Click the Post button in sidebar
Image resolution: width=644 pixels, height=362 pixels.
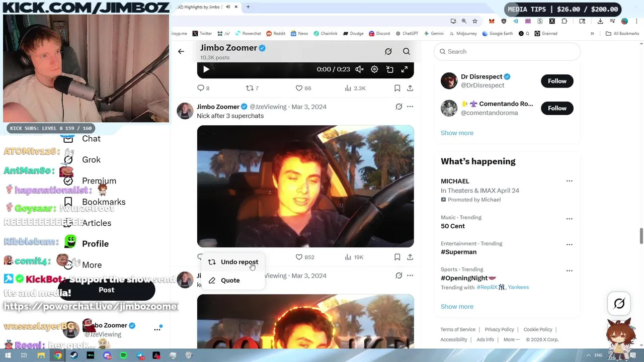(106, 290)
